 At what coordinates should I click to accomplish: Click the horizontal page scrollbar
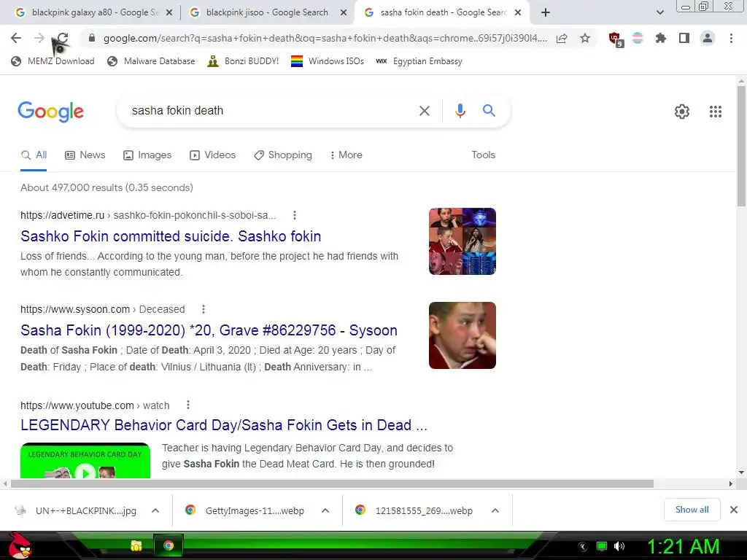[332, 484]
